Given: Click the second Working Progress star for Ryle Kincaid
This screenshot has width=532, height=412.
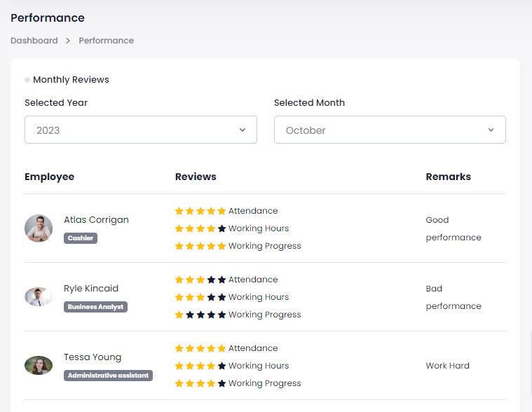Looking at the screenshot, I should pos(190,315).
